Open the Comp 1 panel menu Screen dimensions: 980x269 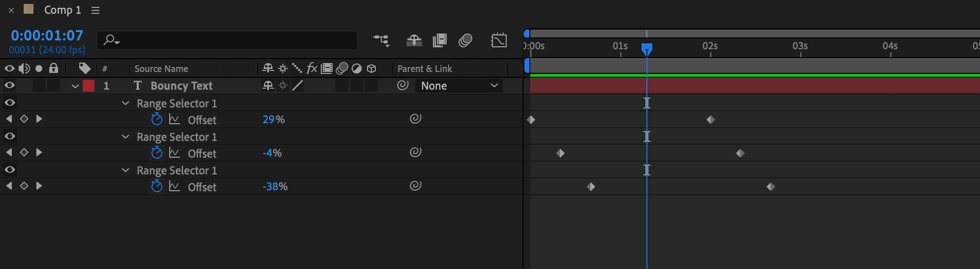95,10
